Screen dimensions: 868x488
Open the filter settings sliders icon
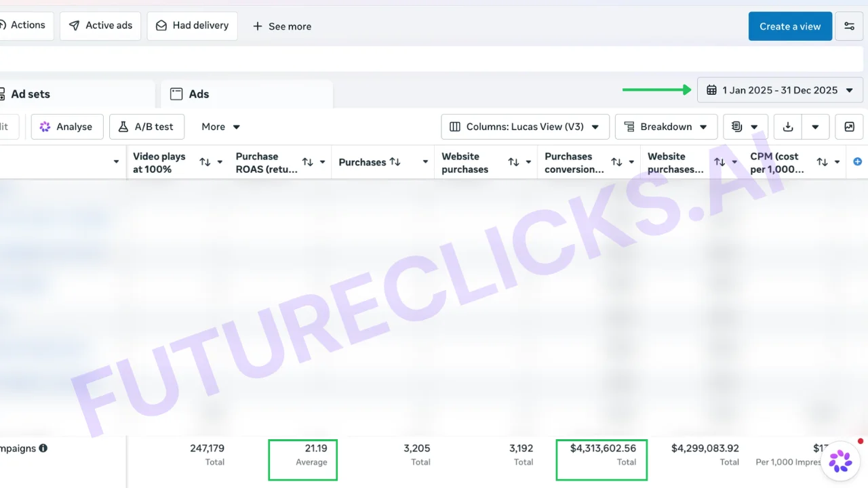point(849,26)
